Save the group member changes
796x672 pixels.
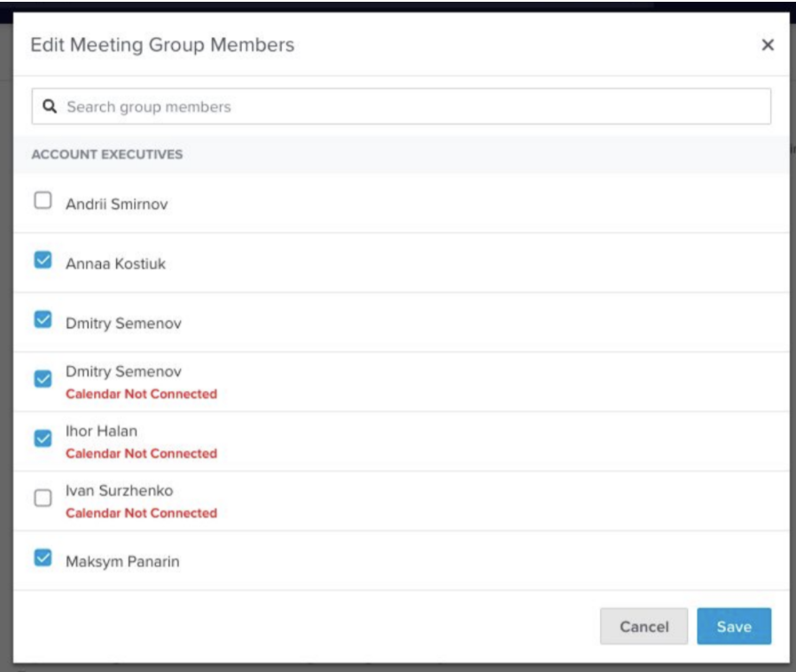(x=733, y=627)
